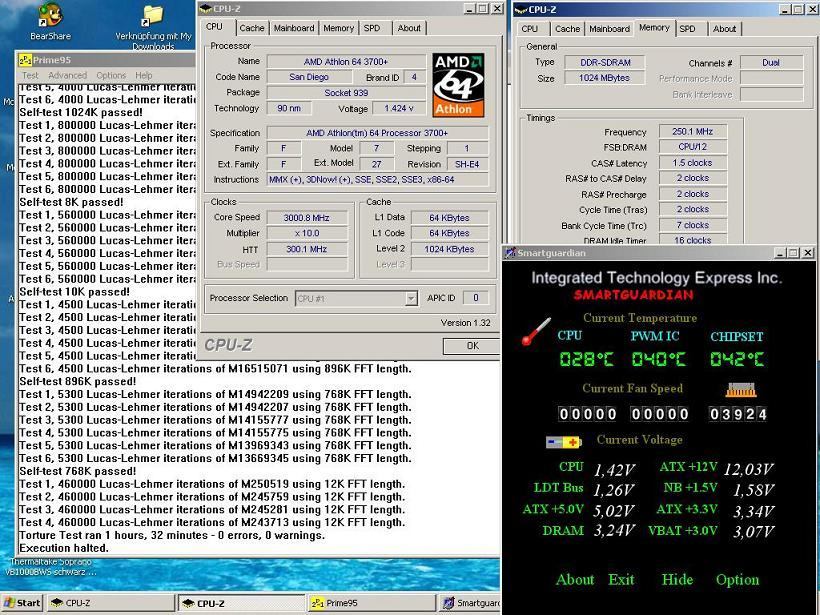This screenshot has height=615, width=820.
Task: Click the thermometer icon in Smartguardian
Action: tap(536, 332)
